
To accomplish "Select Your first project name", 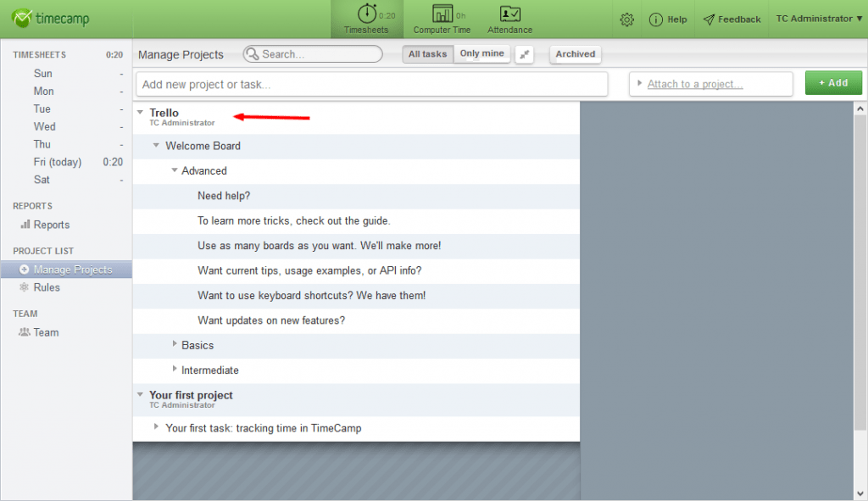I will click(x=191, y=395).
